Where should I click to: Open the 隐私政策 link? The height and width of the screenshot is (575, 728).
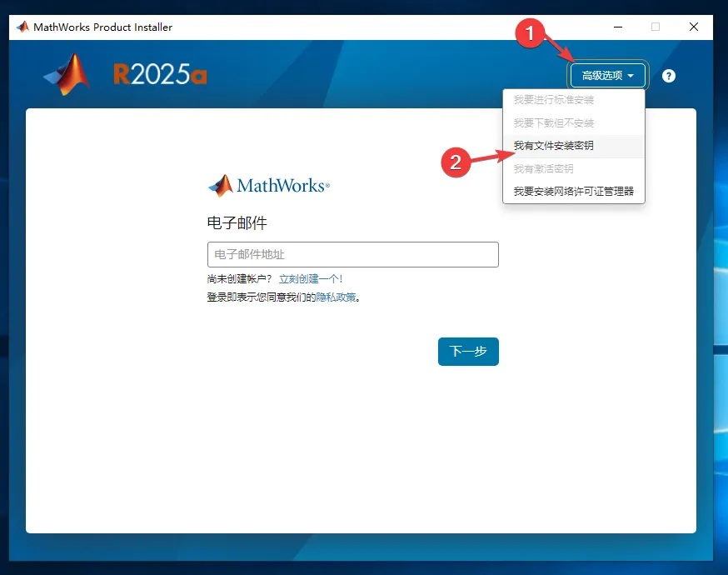point(336,297)
